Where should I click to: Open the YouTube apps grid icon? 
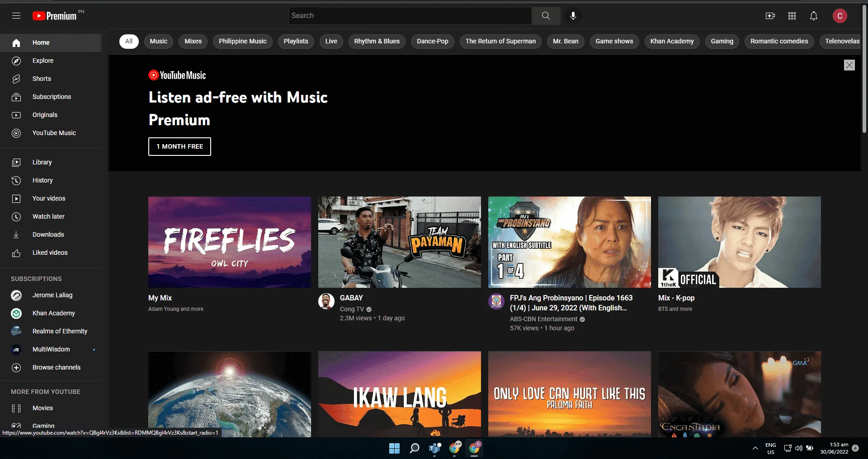[792, 16]
